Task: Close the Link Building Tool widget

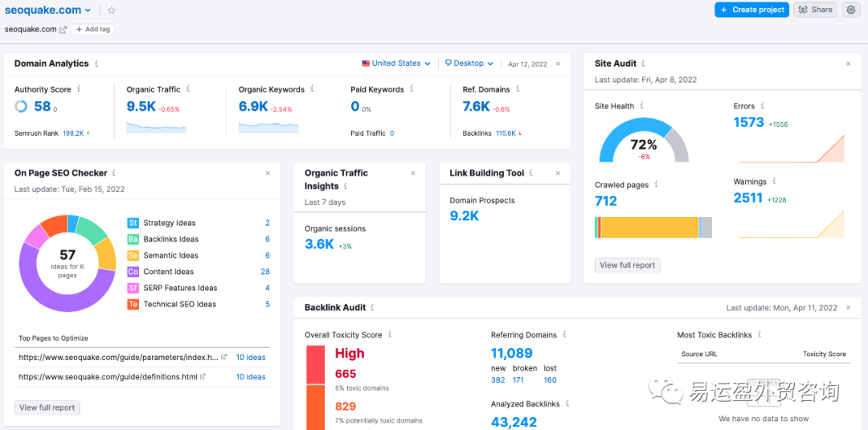Action: tap(559, 173)
